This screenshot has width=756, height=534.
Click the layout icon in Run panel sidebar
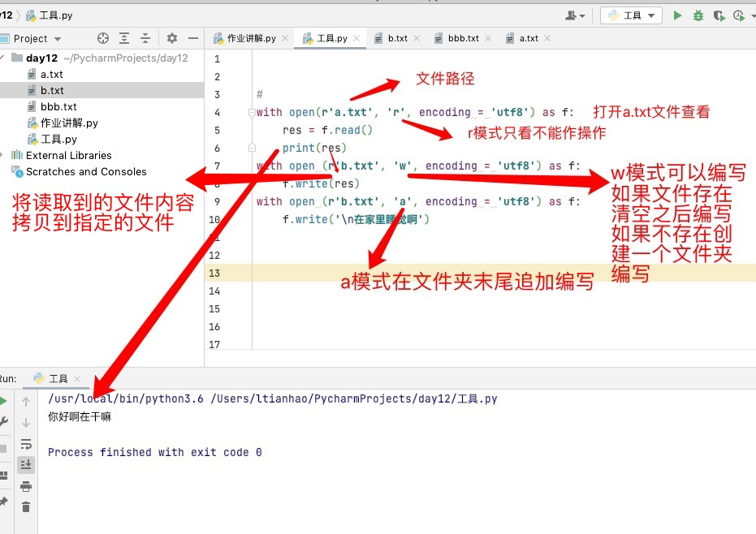3,476
